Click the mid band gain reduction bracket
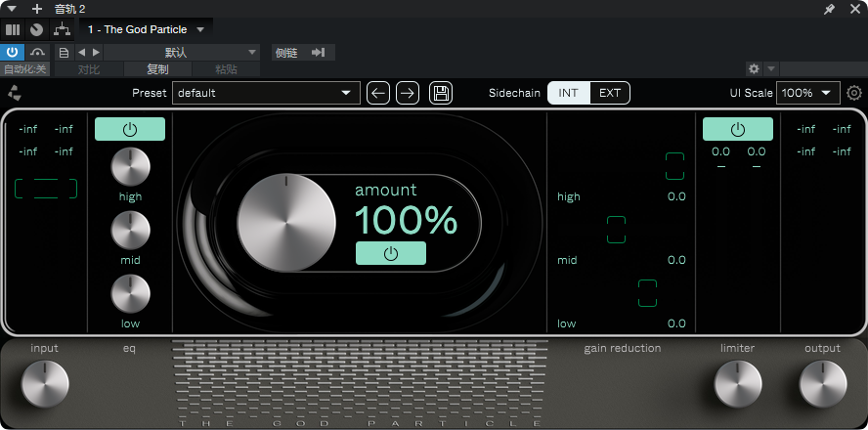This screenshot has height=430, width=868. pos(616,230)
